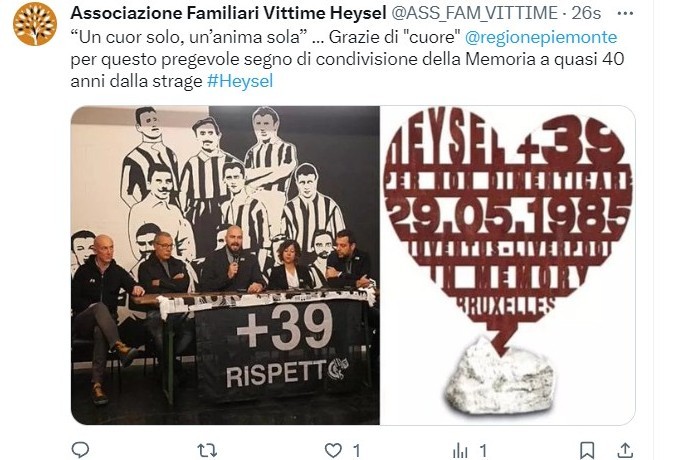Viewport: 680px width, 460px height.
Task: Bookmark this tweet
Action: (587, 450)
